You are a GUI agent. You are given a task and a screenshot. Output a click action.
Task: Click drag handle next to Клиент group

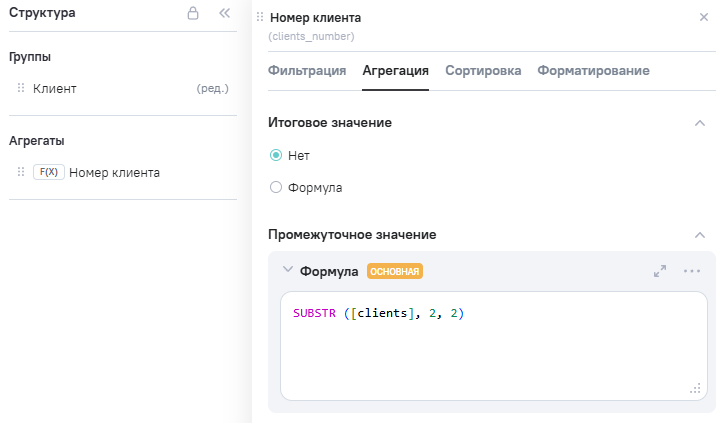[21, 88]
